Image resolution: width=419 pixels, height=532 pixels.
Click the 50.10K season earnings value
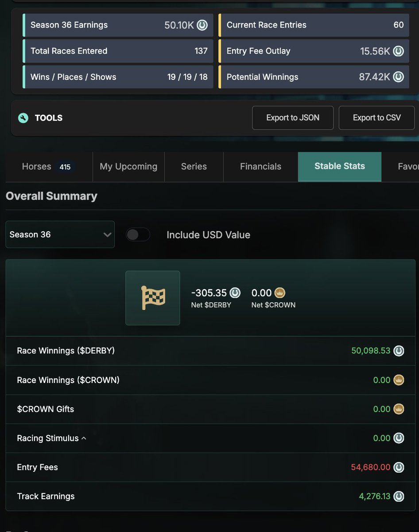click(179, 25)
